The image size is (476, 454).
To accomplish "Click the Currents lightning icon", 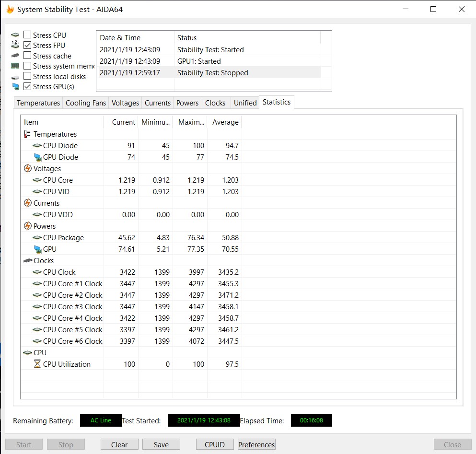I will pos(28,203).
